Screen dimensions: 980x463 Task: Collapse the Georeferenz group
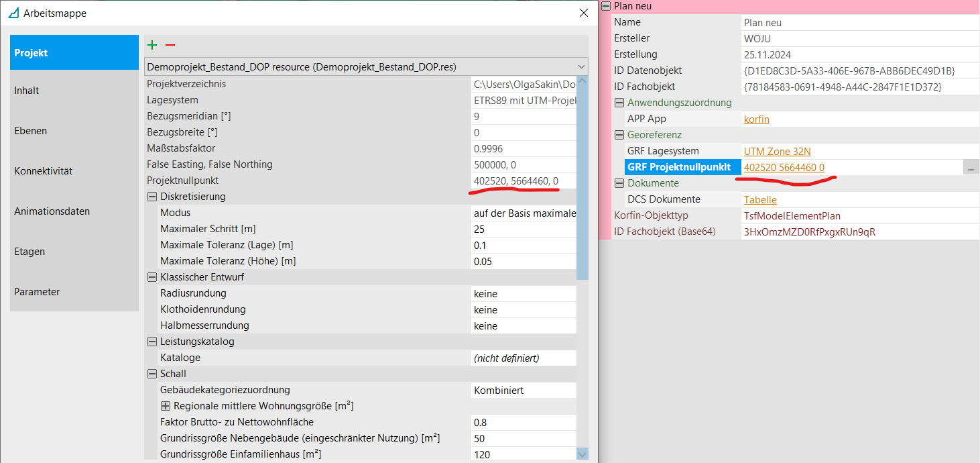[619, 135]
